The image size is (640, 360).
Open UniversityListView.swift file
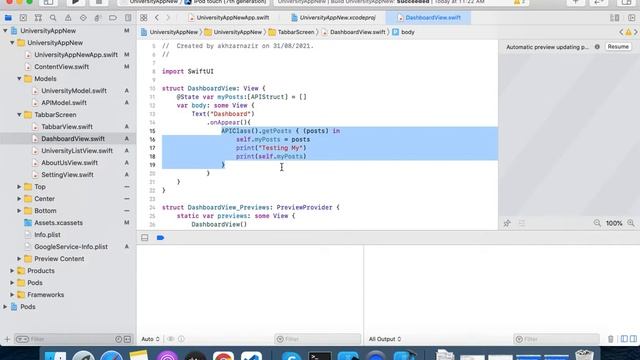click(77, 151)
